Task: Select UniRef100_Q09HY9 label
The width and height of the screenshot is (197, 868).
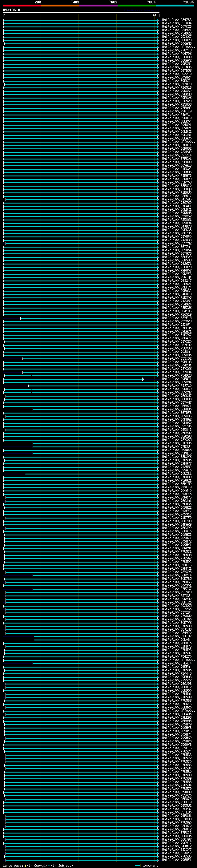Action: pos(177,724)
